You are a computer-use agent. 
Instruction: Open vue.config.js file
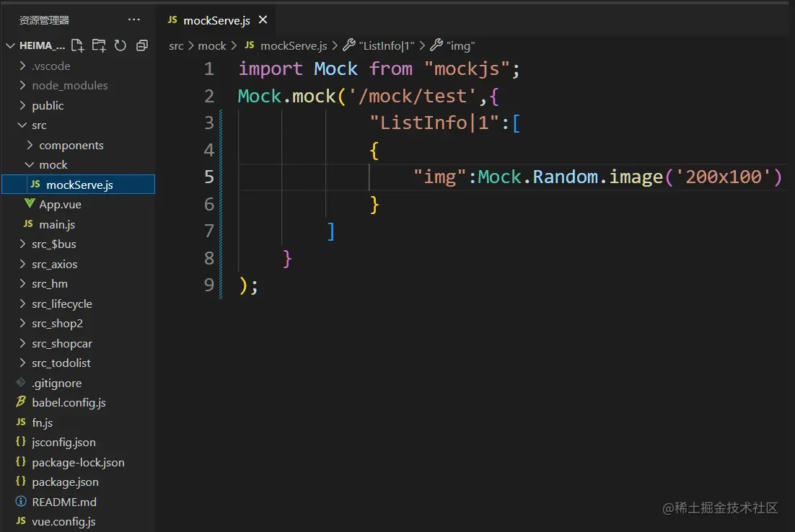(79, 521)
